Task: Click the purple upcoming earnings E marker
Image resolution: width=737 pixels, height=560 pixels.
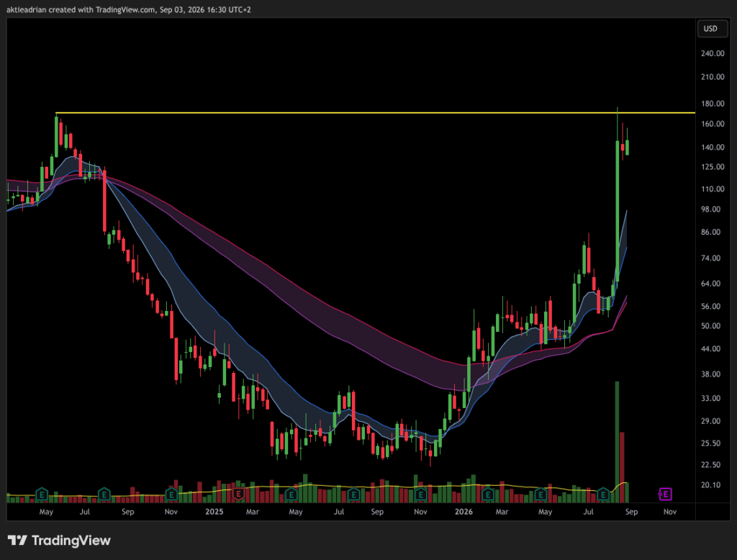Action: (x=665, y=494)
